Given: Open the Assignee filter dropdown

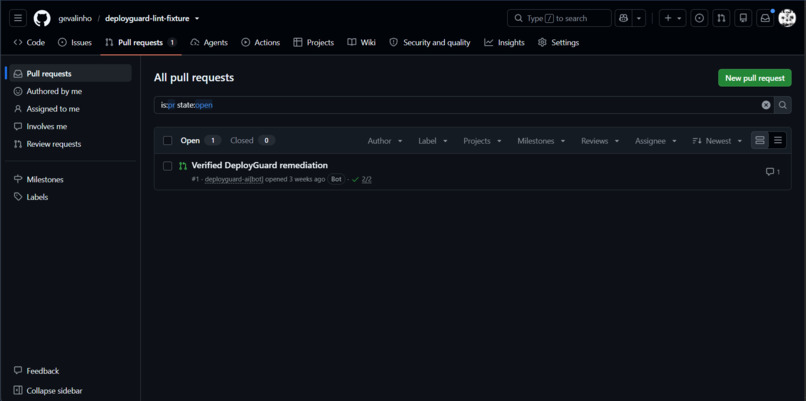Looking at the screenshot, I should point(655,141).
